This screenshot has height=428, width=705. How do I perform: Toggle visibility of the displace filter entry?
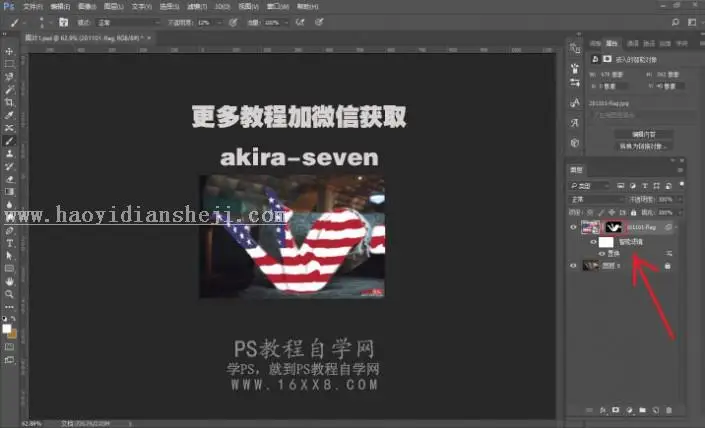click(602, 254)
